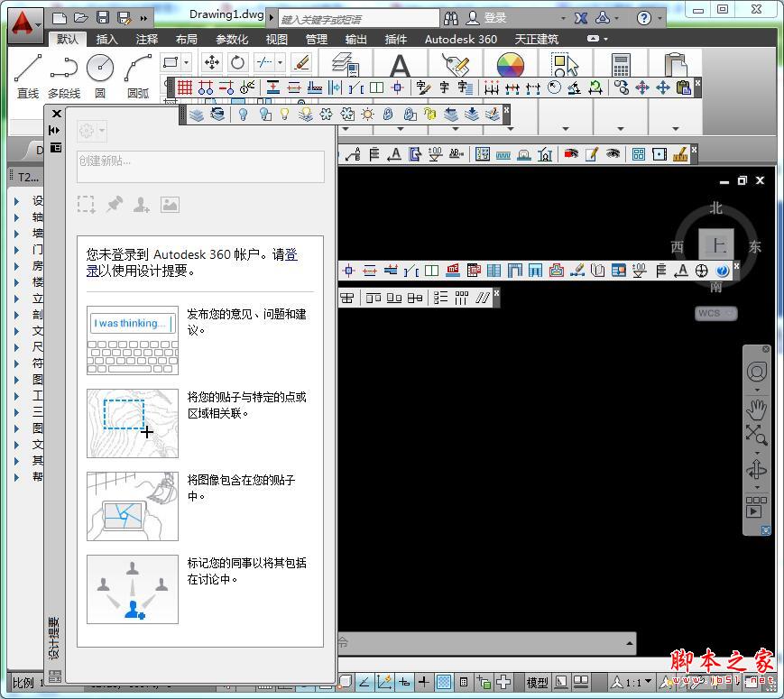The width and height of the screenshot is (784, 699).
Task: Expand the 轴 tree item arrow
Action: pyautogui.click(x=16, y=217)
